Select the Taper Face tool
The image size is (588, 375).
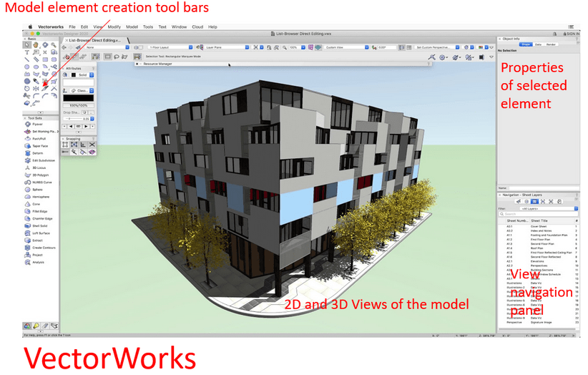pos(39,146)
